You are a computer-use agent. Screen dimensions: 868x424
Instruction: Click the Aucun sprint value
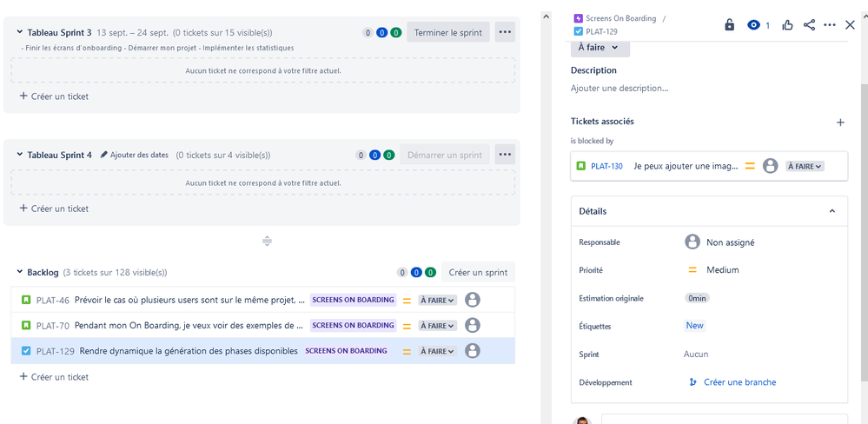click(696, 354)
